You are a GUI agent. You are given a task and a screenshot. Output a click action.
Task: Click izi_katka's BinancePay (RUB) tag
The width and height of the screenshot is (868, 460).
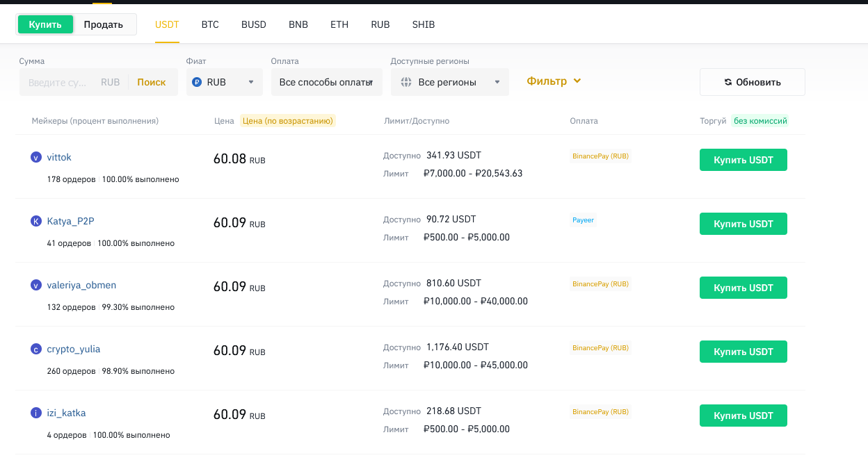click(x=600, y=412)
